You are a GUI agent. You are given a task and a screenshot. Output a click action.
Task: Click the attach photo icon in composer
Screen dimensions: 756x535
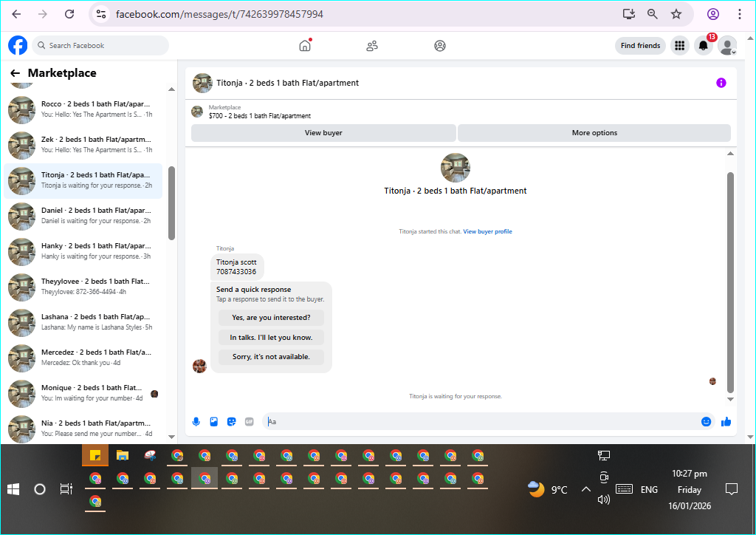(x=213, y=422)
